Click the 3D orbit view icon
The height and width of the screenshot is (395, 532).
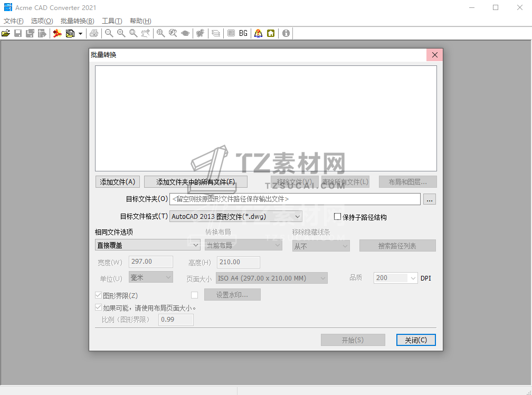click(185, 33)
